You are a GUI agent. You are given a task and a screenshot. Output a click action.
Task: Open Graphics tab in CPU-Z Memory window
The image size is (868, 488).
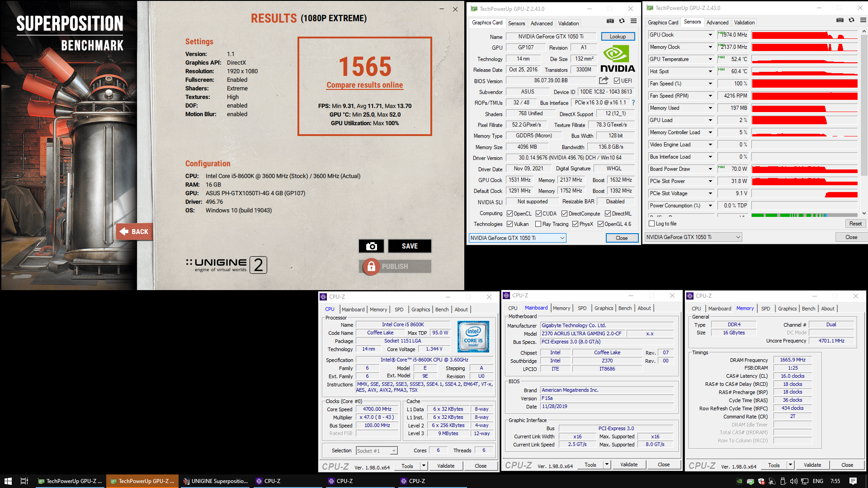tap(787, 309)
